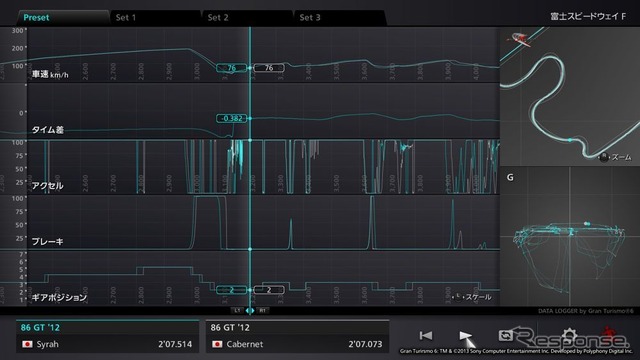Click the play arrow icon
640x360 pixels.
(465, 336)
